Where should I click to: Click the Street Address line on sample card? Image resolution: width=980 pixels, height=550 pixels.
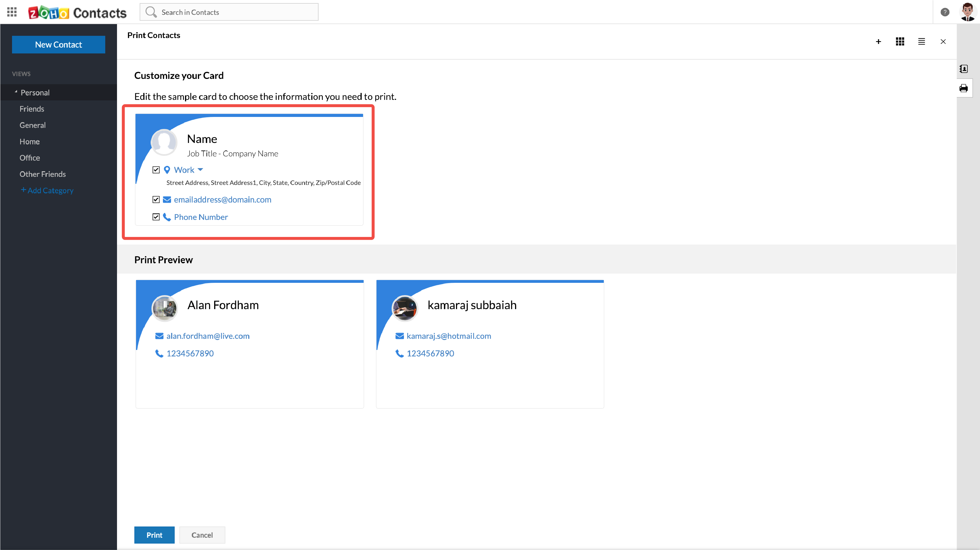point(263,183)
